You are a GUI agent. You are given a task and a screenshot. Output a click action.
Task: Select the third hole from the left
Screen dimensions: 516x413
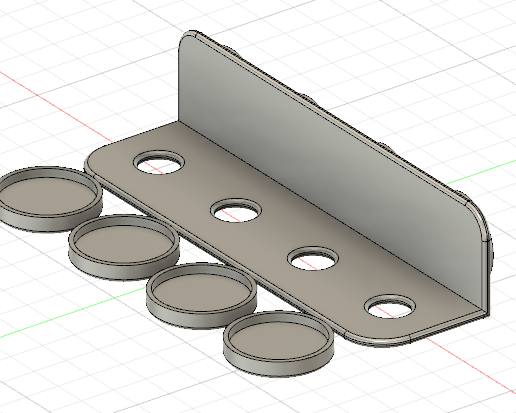(x=313, y=258)
